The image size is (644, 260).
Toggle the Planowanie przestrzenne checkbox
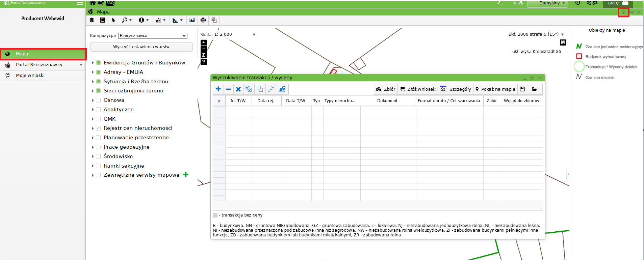pyautogui.click(x=98, y=138)
